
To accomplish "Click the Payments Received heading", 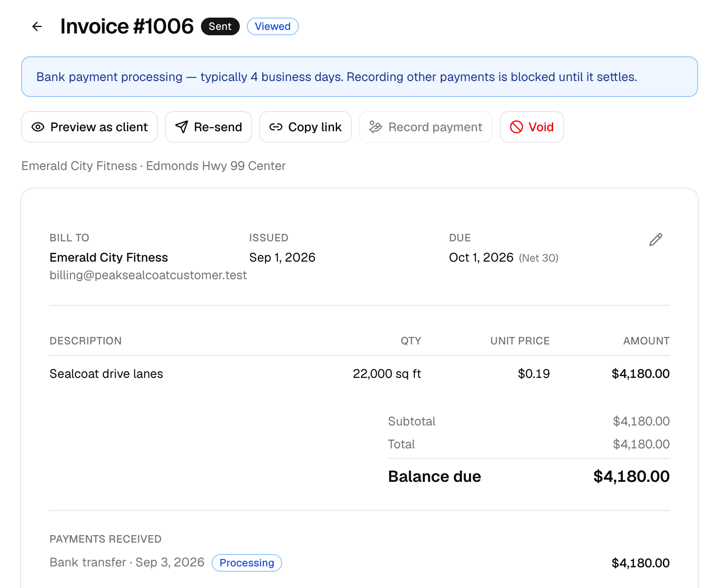I will [105, 539].
